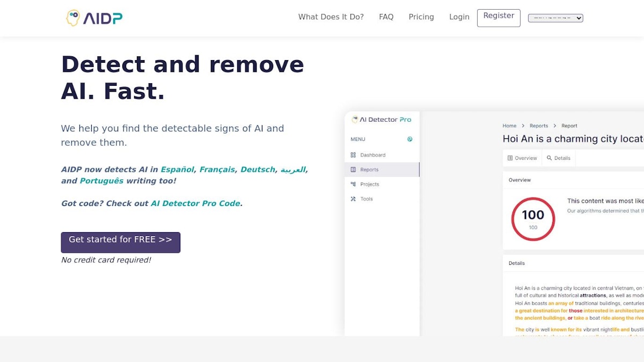This screenshot has height=362, width=644.
Task: Follow the Login link
Action: [x=459, y=17]
